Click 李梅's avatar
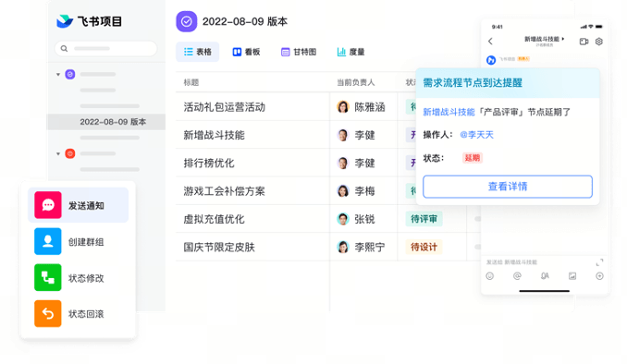The width and height of the screenshot is (627, 364). tap(343, 191)
